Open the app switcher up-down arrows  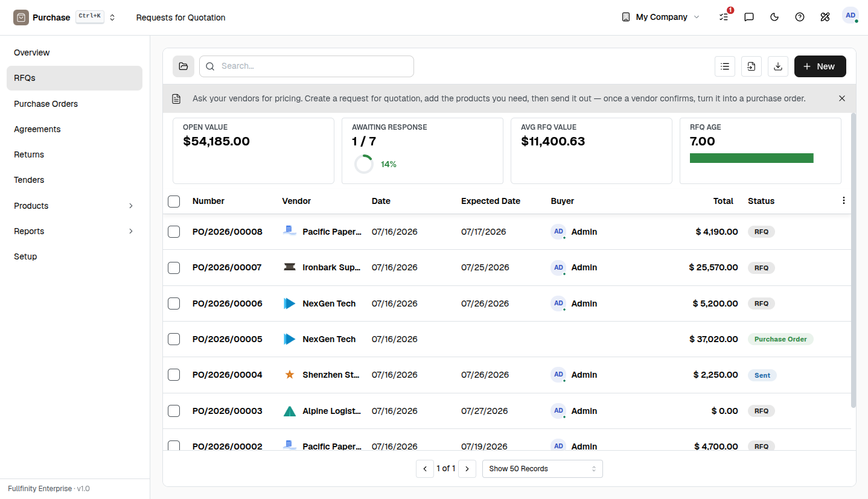[112, 17]
